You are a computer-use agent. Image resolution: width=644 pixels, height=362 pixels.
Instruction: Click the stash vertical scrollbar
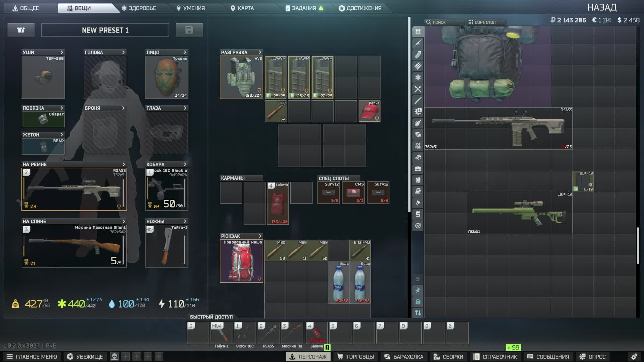click(638, 245)
